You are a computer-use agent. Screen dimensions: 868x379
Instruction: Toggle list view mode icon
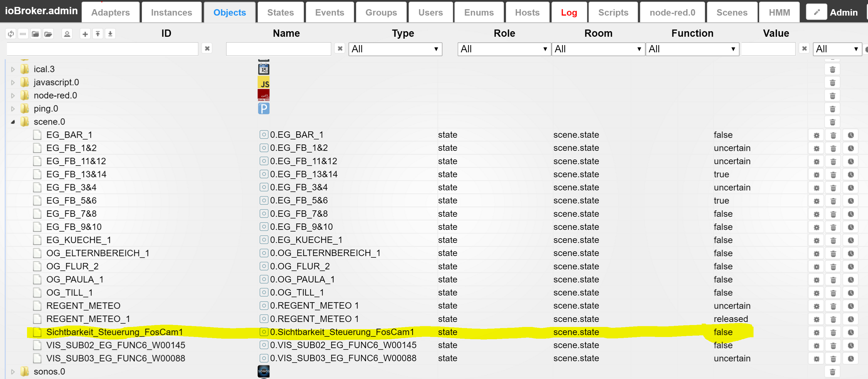[x=23, y=34]
